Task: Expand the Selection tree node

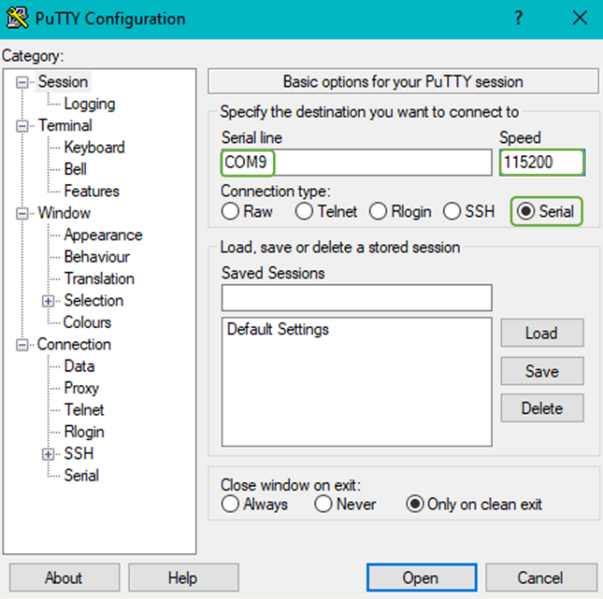Action: (x=48, y=301)
